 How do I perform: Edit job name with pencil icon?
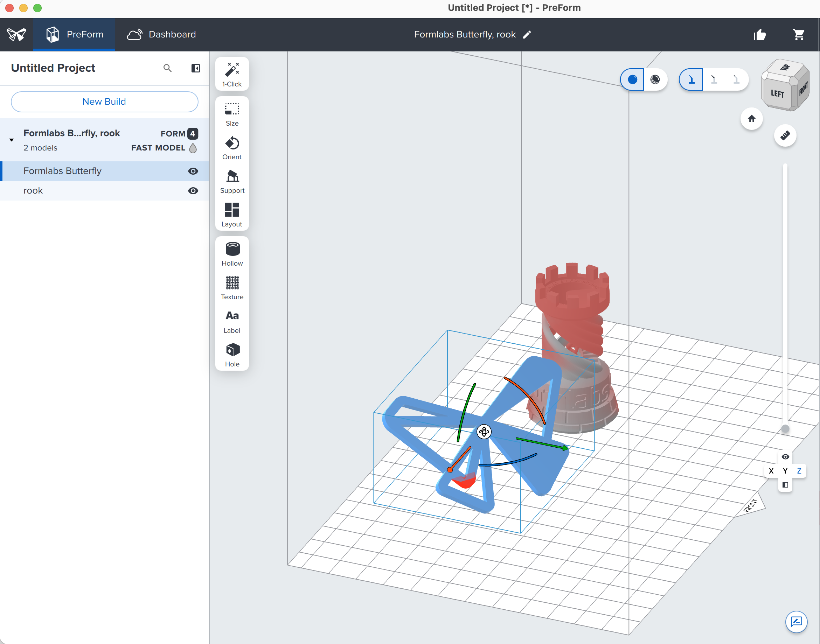point(527,35)
